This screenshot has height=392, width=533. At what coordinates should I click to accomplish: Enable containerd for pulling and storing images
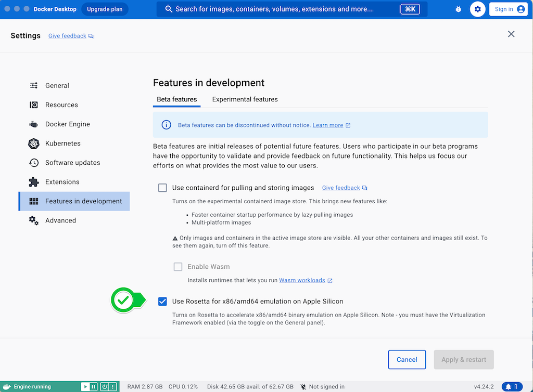(x=162, y=188)
